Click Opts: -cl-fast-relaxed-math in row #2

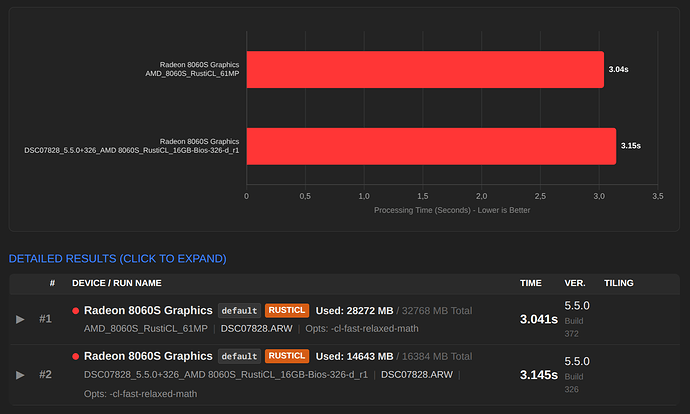tap(140, 394)
